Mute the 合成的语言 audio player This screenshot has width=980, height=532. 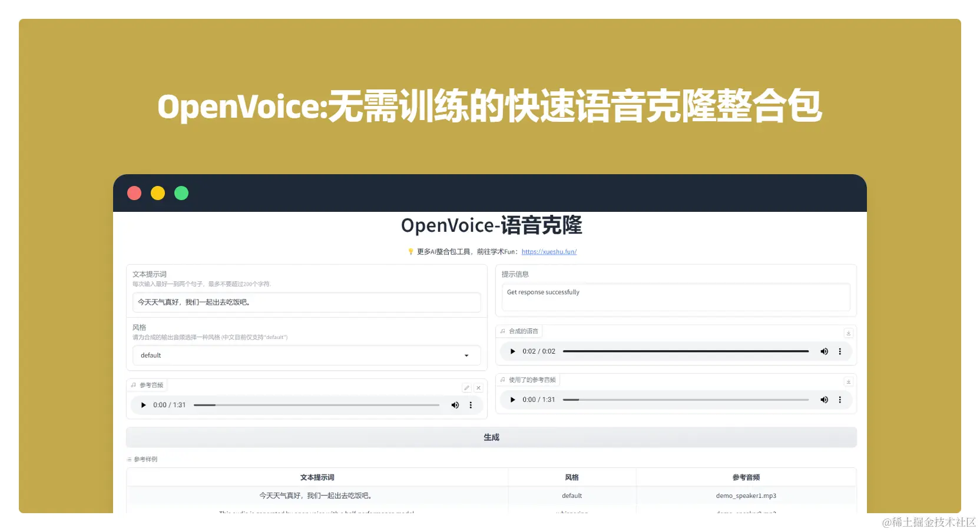(824, 351)
